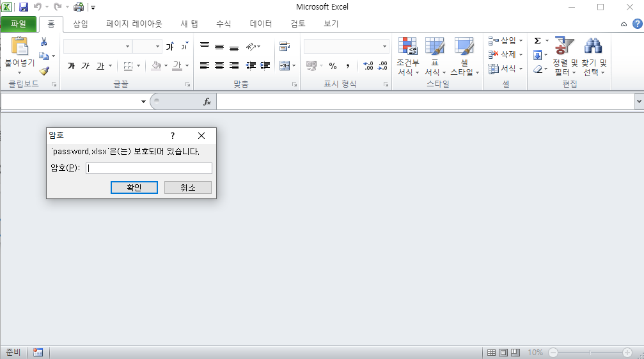Toggle underline 가 formatting

point(100,66)
